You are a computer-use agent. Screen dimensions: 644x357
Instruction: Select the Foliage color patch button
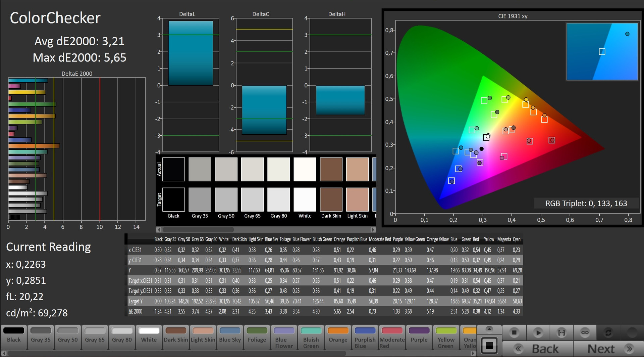tap(257, 337)
